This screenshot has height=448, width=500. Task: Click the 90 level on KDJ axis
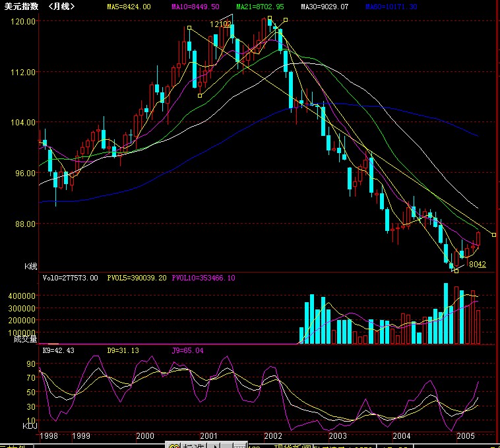[x=31, y=364]
